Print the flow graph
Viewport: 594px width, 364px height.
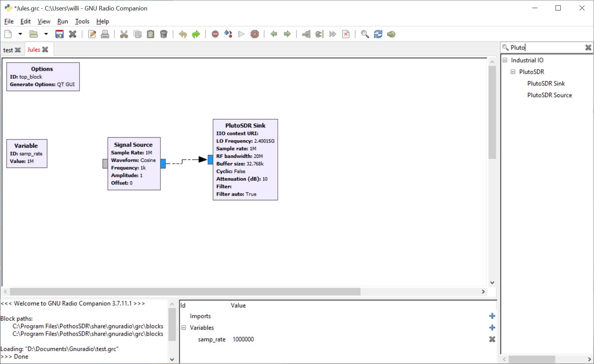click(x=105, y=34)
